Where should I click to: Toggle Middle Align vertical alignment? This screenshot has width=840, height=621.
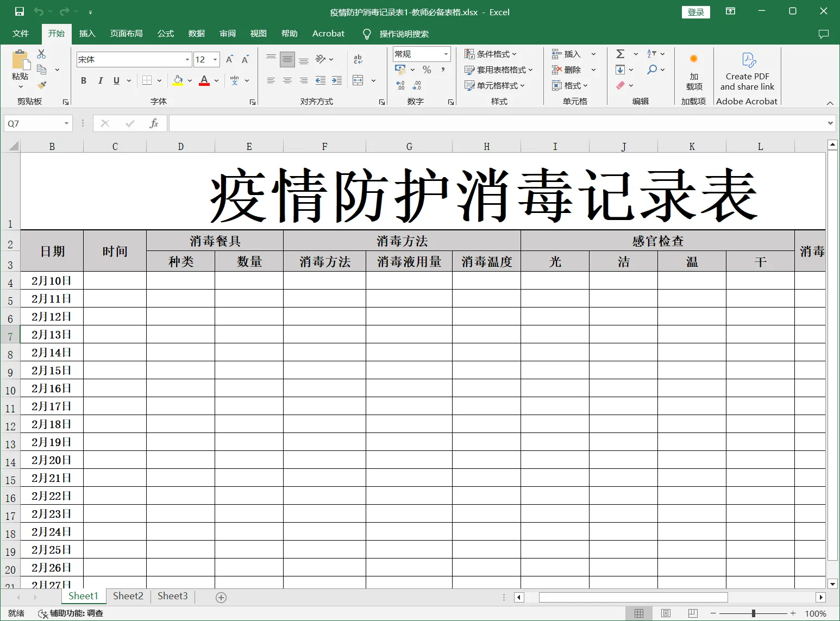(x=287, y=59)
